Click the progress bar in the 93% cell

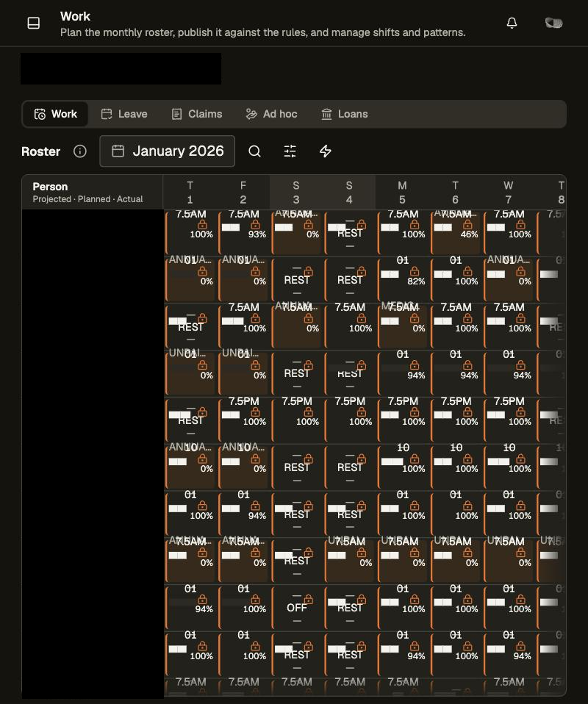[x=231, y=227]
